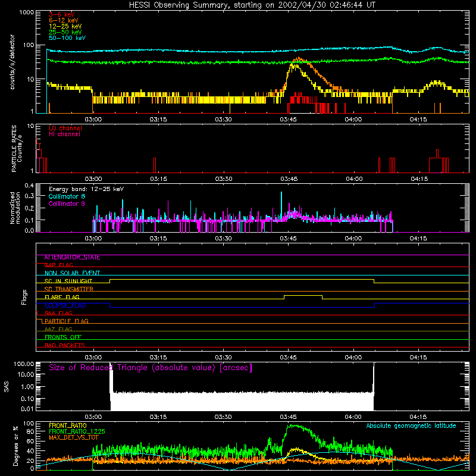Select the HI channel legend label

[x=64, y=134]
